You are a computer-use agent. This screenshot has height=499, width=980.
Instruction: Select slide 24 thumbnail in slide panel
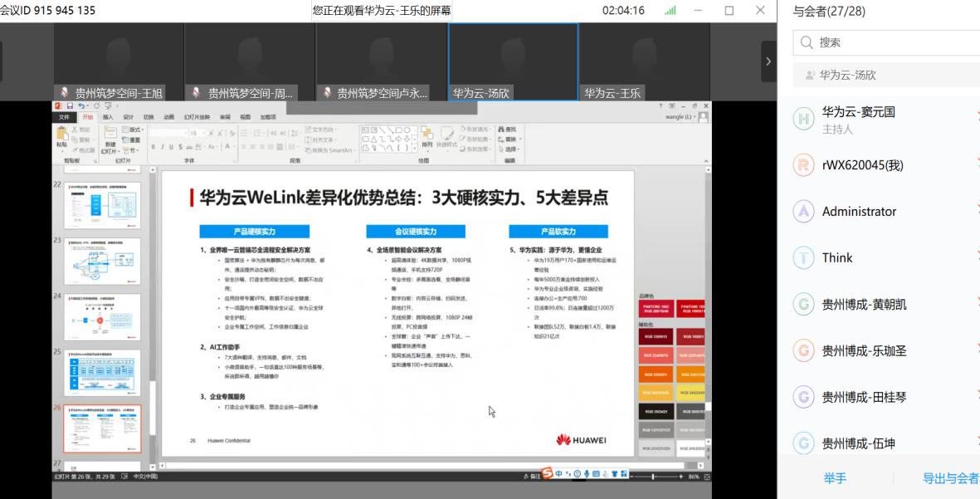tap(103, 317)
